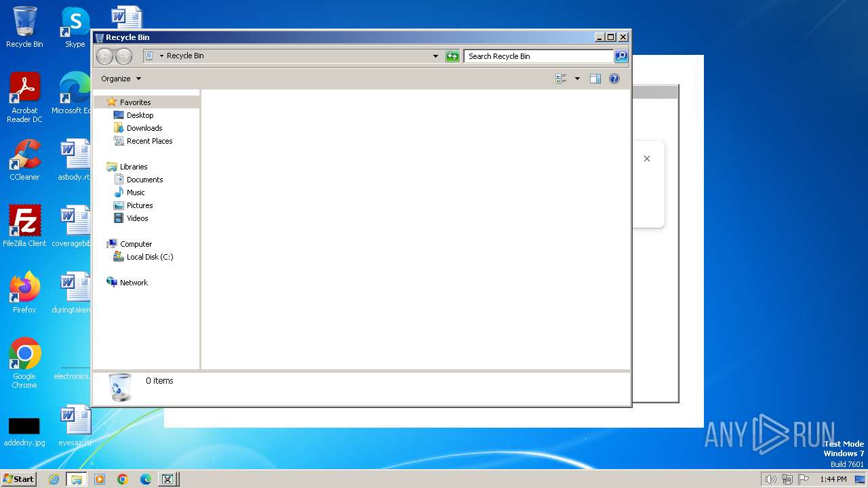Screen dimensions: 868x488
Task: Click the address bar location icon
Action: coord(149,56)
